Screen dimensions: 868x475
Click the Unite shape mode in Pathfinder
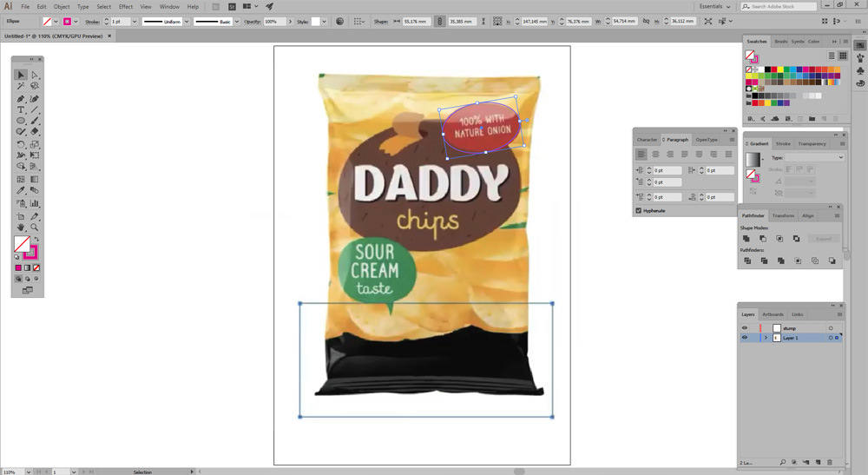[746, 238]
